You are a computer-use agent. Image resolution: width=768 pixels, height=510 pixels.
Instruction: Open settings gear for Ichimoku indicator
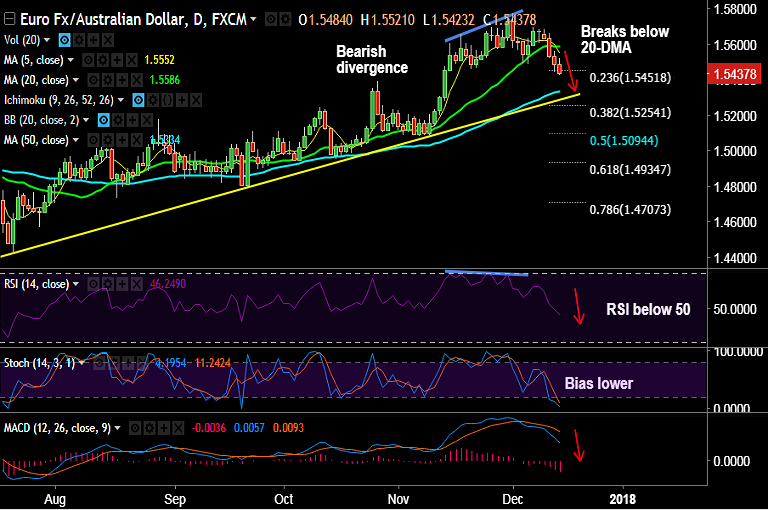point(153,100)
